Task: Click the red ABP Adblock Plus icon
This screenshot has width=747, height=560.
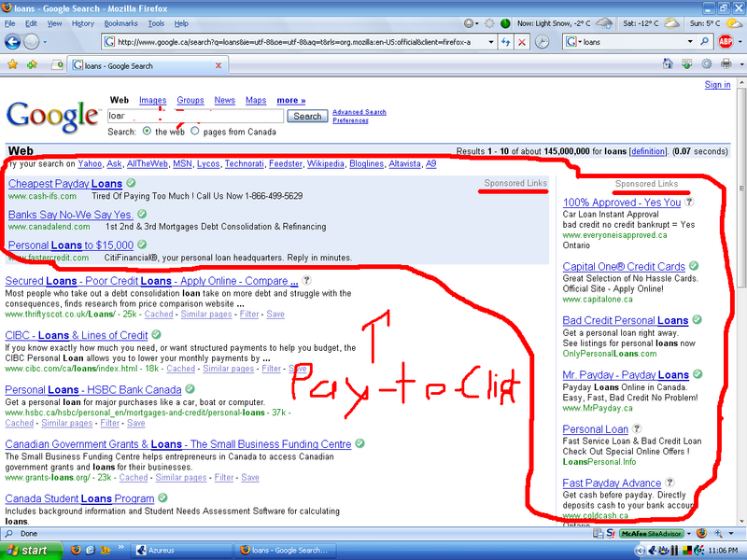Action: click(x=726, y=42)
